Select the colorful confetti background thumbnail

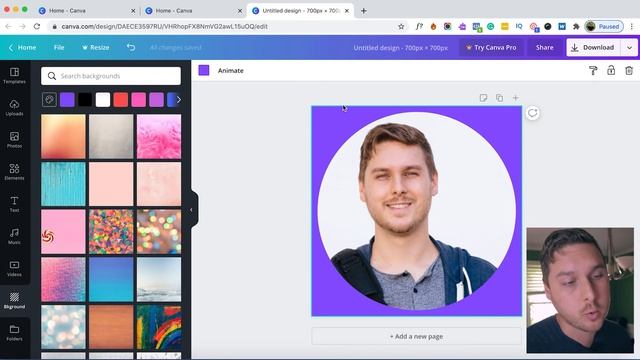(111, 232)
